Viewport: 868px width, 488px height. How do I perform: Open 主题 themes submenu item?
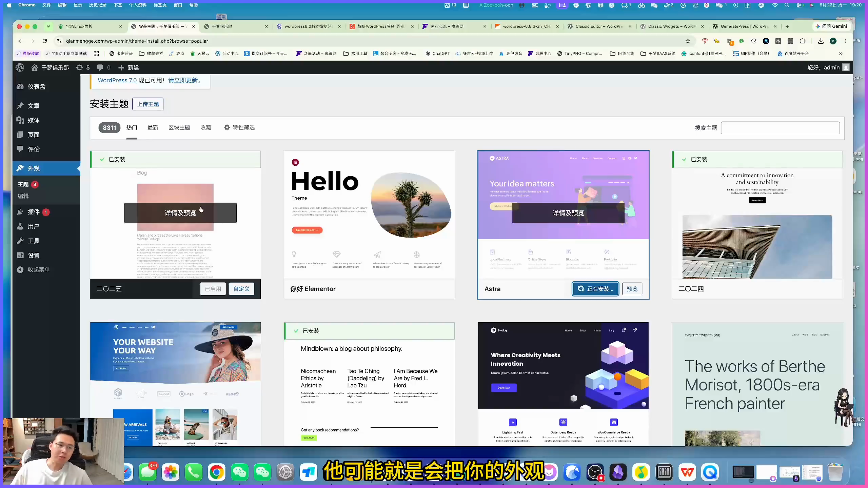[23, 184]
